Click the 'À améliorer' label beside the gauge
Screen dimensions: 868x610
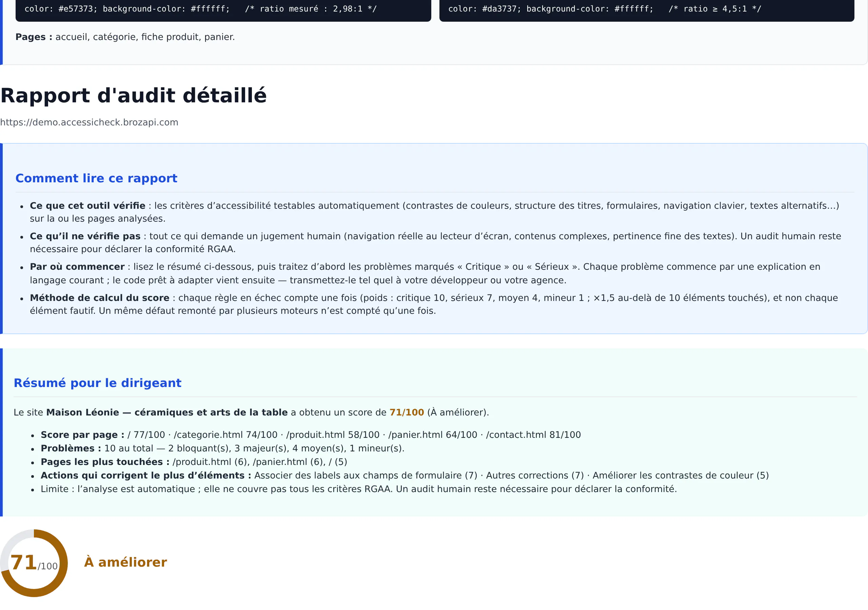pos(125,562)
